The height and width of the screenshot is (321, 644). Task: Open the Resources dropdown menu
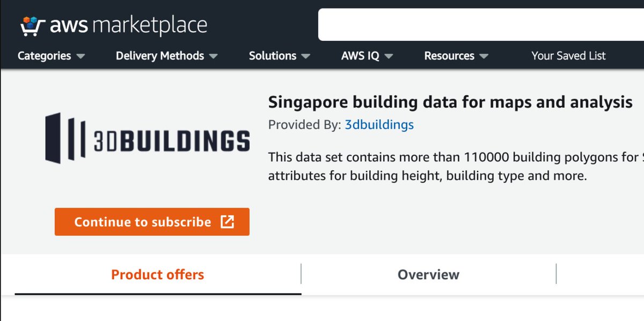click(x=456, y=56)
